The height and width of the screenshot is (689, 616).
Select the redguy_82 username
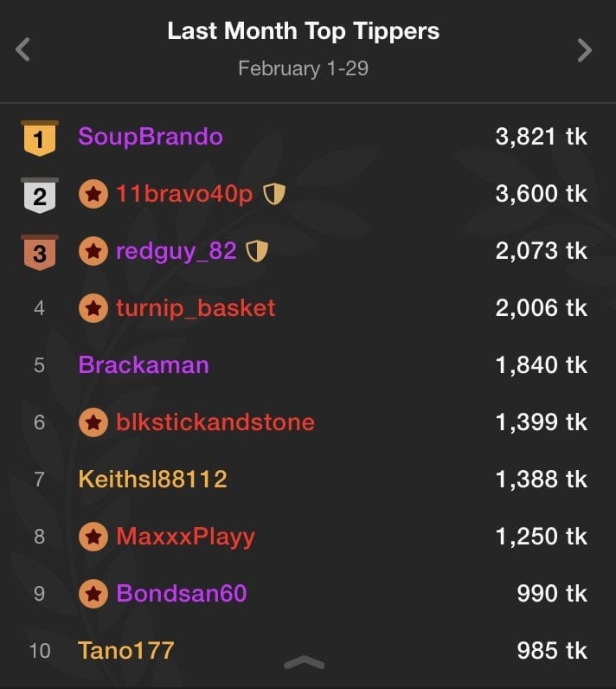pyautogui.click(x=176, y=251)
